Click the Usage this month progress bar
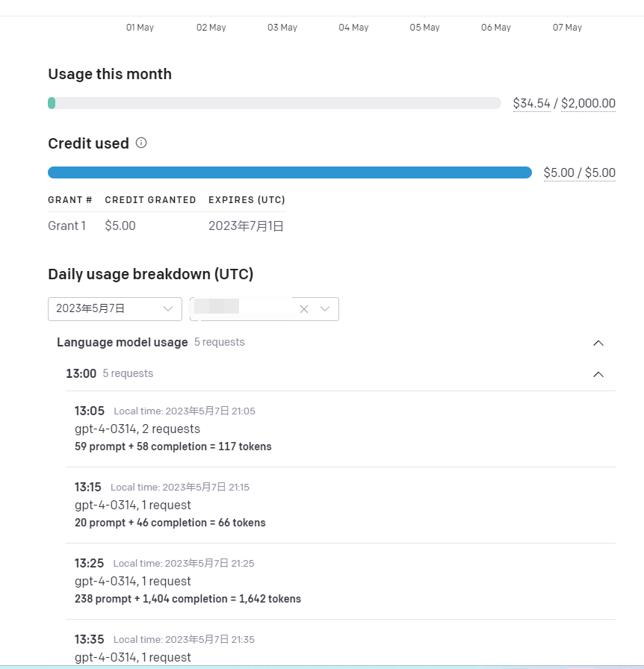644x669 pixels. click(x=275, y=103)
